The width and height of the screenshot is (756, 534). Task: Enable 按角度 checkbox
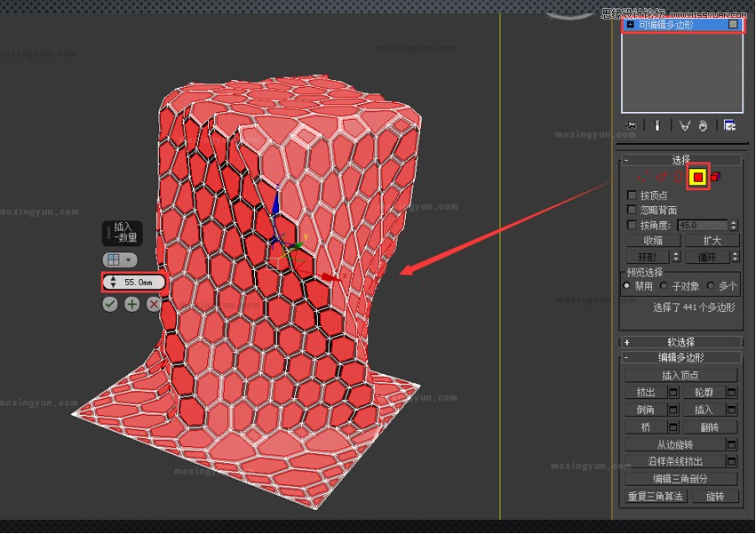click(x=632, y=225)
